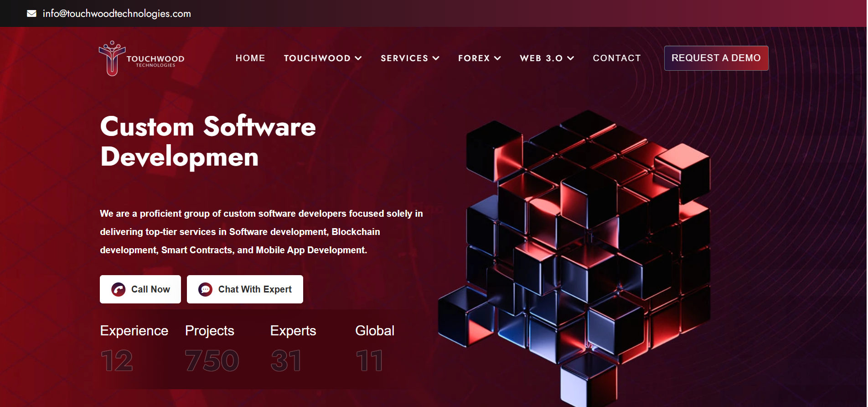Click the number 12 under Experience

point(117,360)
